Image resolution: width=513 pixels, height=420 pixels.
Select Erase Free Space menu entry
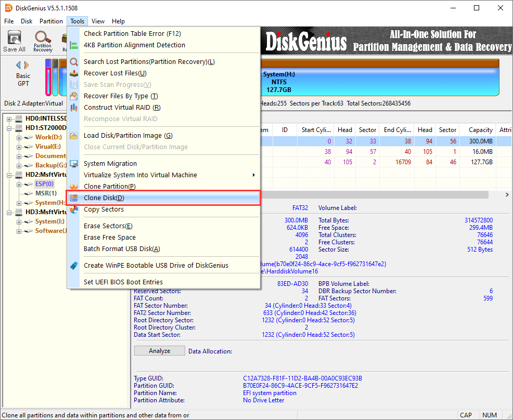click(163, 238)
